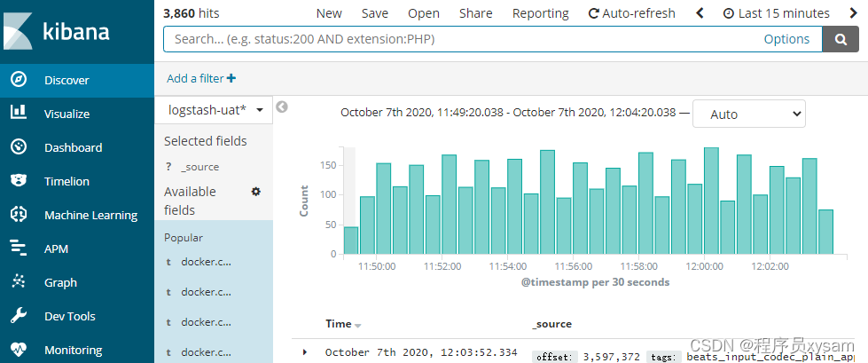Open the Auto interval dropdown
This screenshot has height=363, width=868.
(749, 114)
